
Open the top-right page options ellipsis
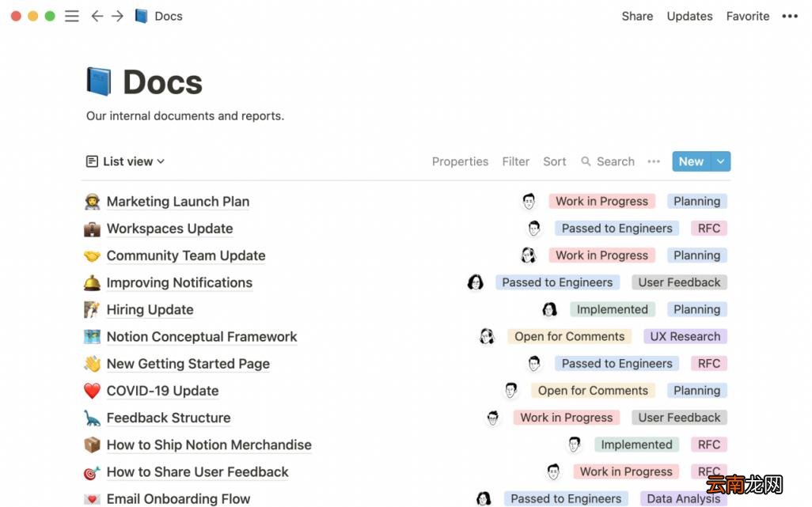tap(790, 16)
